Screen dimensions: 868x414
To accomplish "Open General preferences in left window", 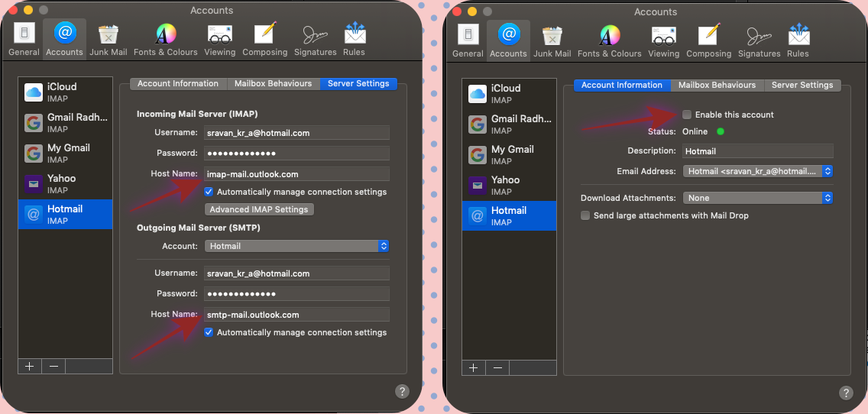I will 24,40.
